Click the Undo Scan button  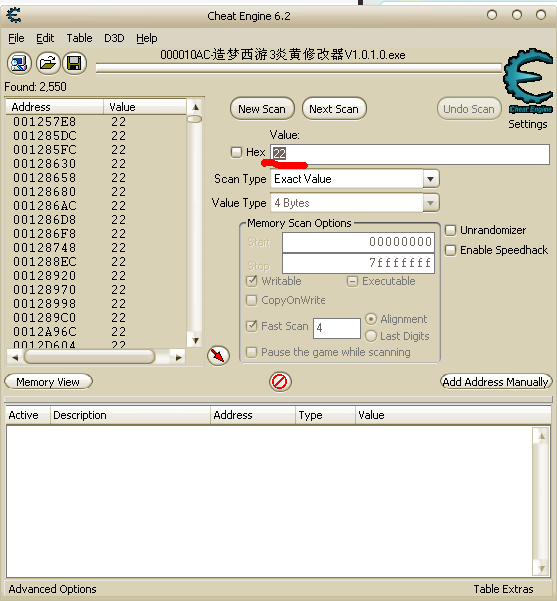tap(469, 109)
